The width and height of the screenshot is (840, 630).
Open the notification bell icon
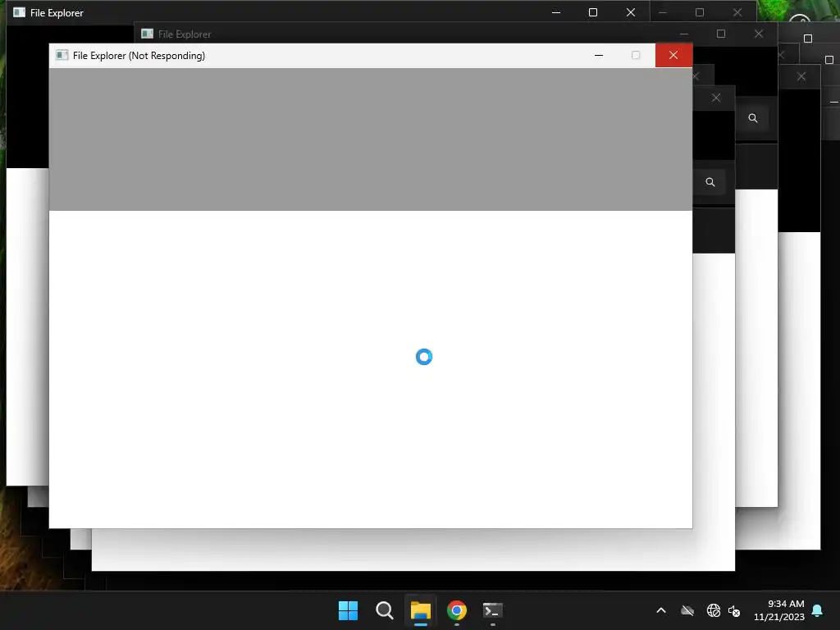[818, 610]
